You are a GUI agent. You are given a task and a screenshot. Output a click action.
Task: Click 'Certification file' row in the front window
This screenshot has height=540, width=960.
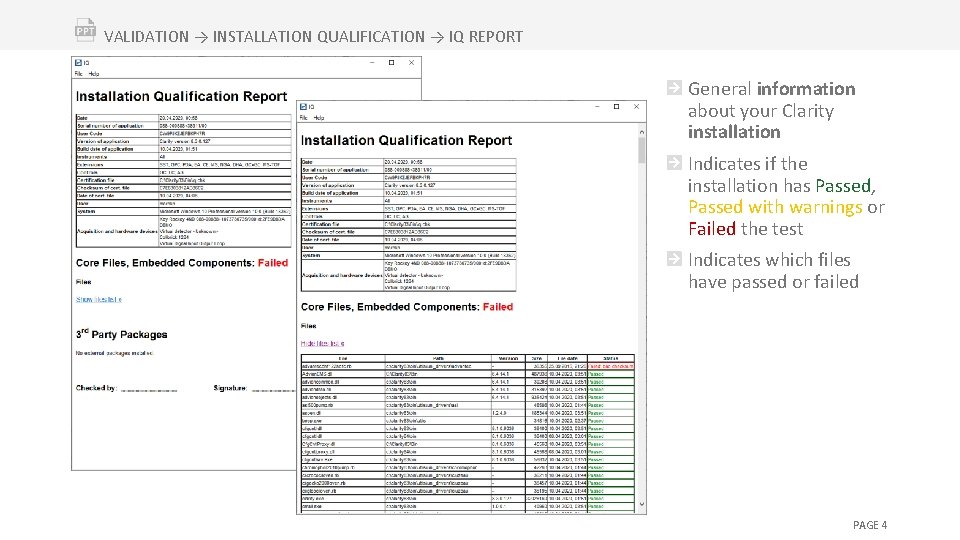coord(409,224)
